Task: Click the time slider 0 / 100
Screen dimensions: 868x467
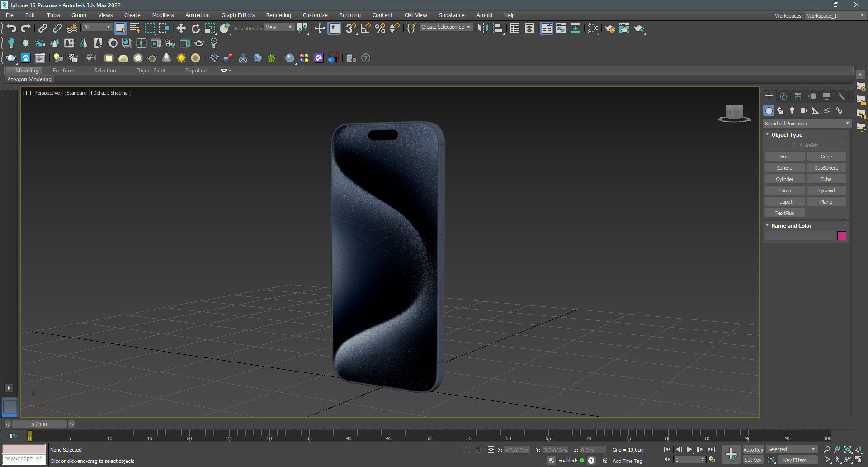Action: pos(39,424)
